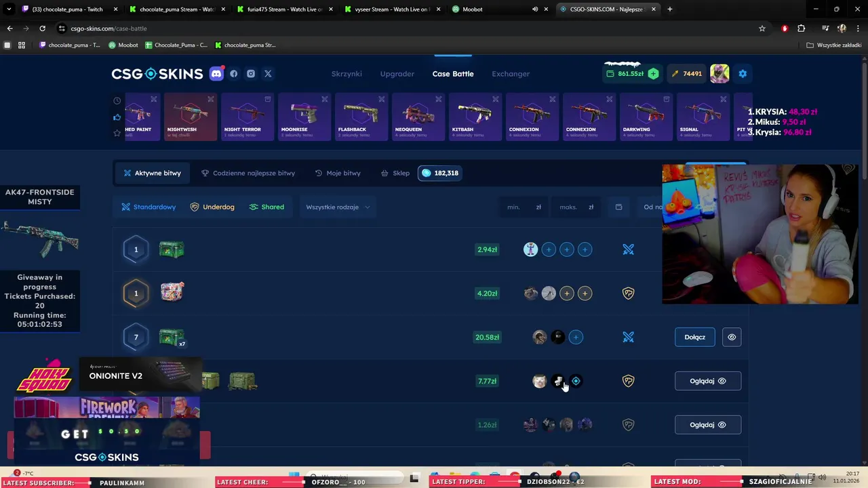Open the site settings gear icon
Viewport: 868px width, 488px height.
743,74
